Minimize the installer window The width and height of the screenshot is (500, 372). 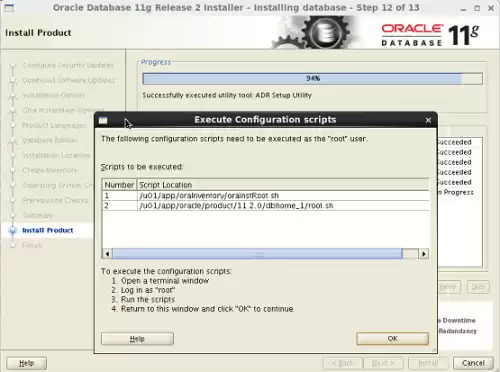point(463,9)
